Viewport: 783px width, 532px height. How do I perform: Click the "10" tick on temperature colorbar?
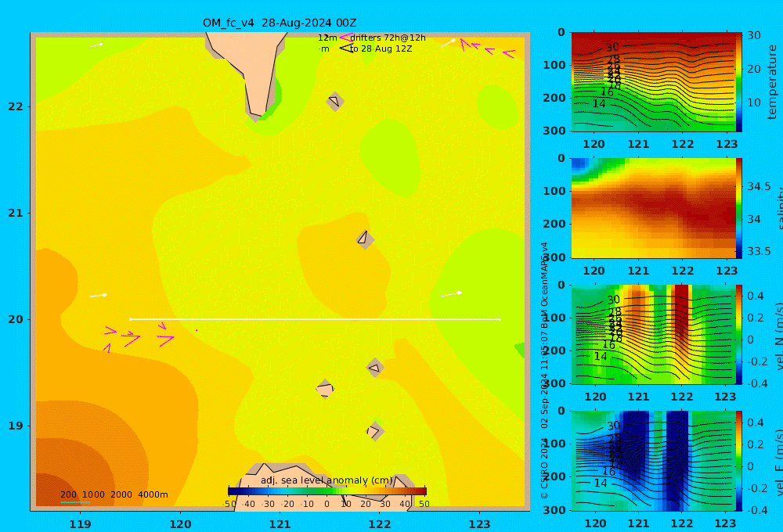754,102
